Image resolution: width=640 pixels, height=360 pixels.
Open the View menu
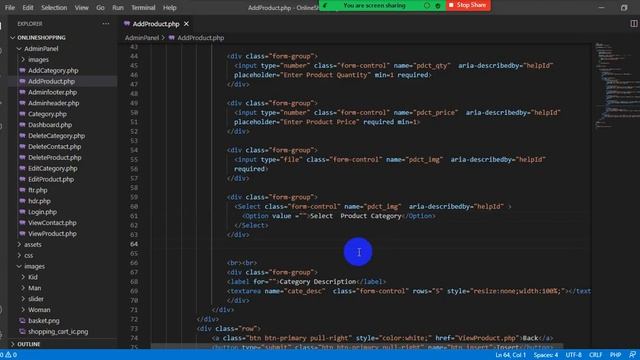[81, 7]
